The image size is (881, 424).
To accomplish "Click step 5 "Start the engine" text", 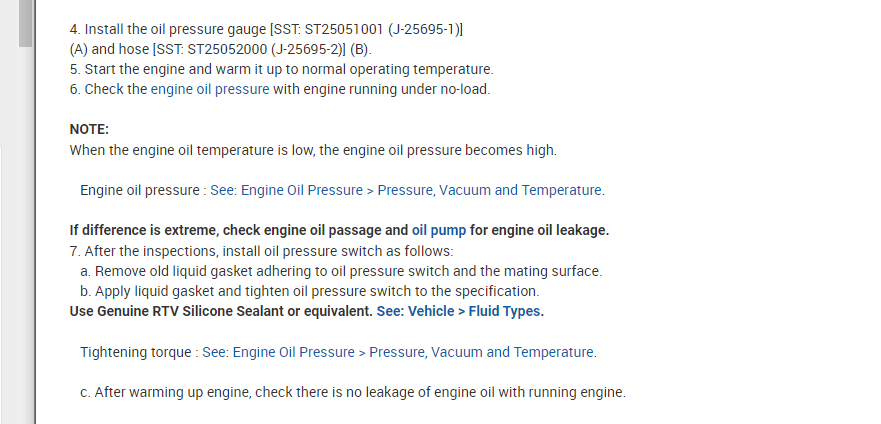I will click(x=281, y=69).
